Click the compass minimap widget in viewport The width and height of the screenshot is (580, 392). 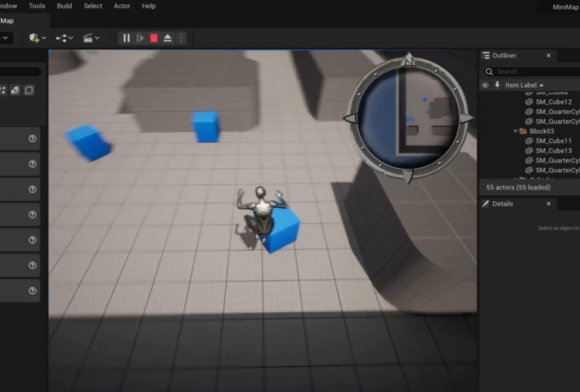pos(409,118)
